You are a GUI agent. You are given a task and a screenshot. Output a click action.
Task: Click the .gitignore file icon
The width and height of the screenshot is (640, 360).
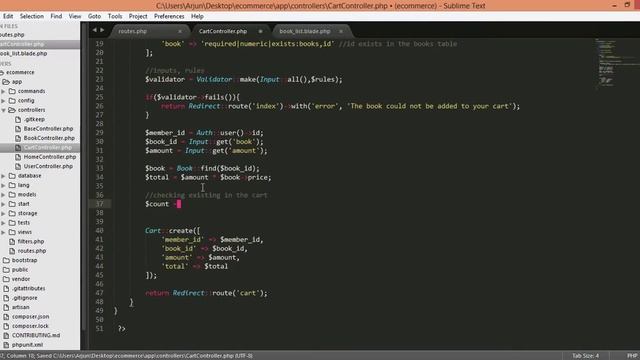click(x=6, y=298)
